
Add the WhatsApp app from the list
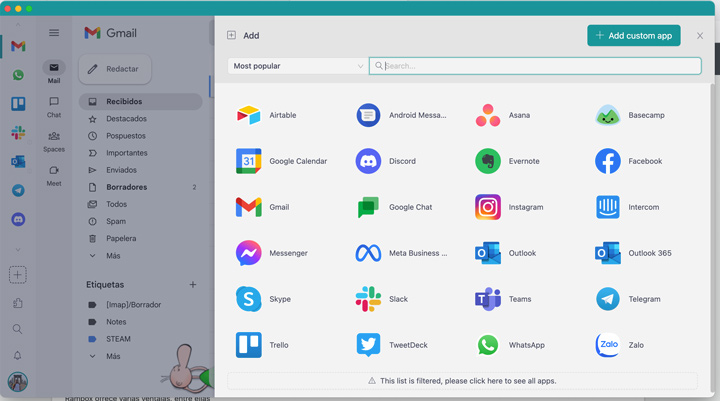pos(510,345)
